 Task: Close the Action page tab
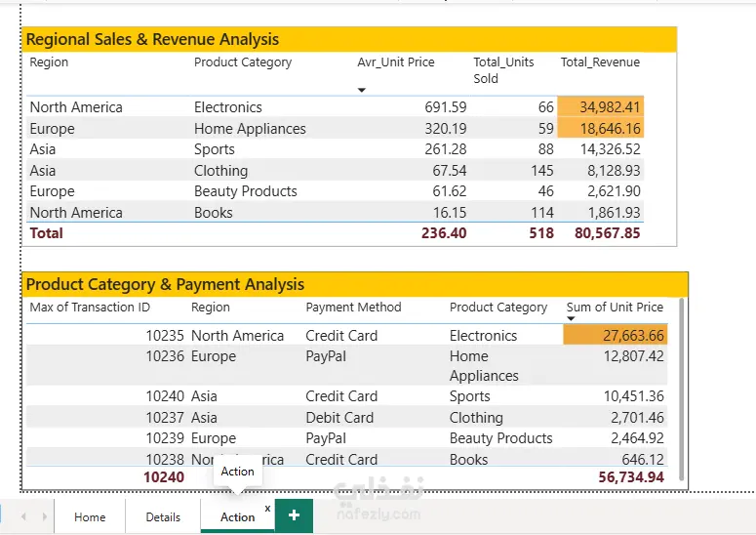[x=267, y=508]
